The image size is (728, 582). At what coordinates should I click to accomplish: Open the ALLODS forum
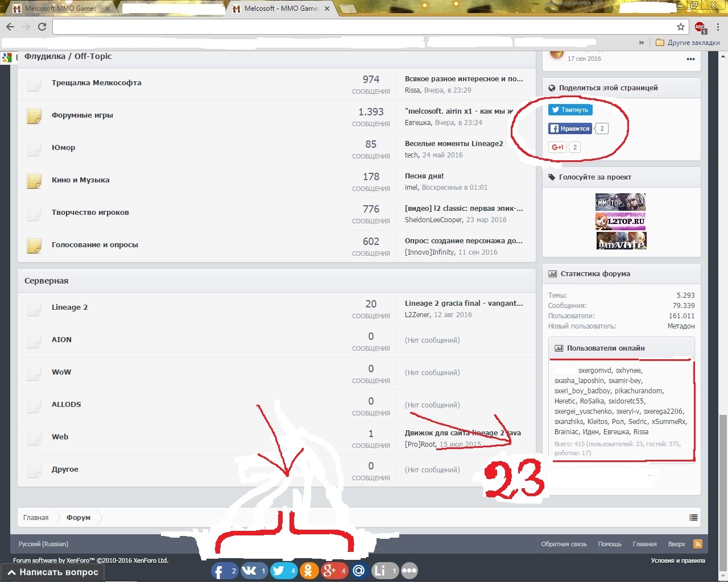pyautogui.click(x=67, y=405)
